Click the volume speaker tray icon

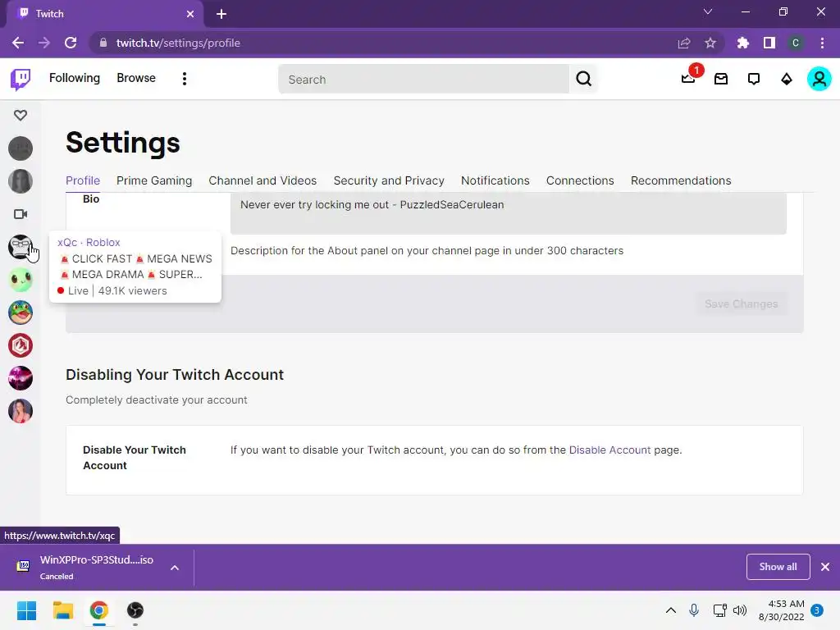[x=740, y=610]
